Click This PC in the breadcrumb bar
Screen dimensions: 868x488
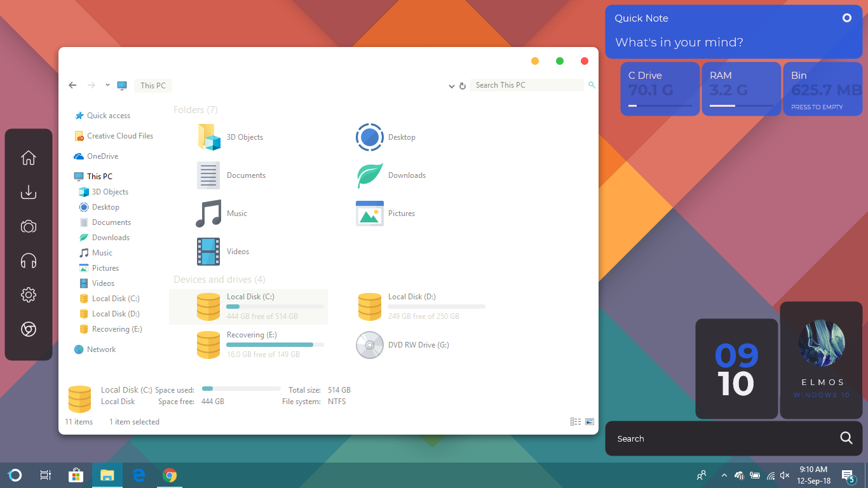coord(153,85)
